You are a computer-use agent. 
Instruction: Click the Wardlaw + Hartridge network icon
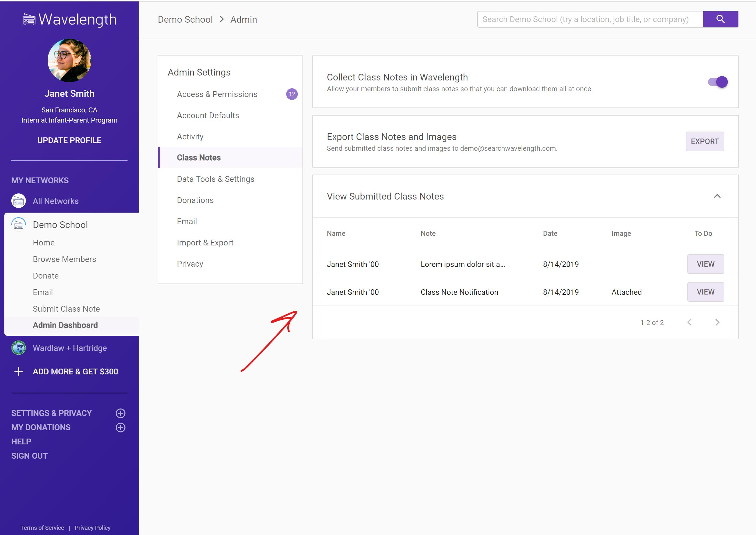19,348
